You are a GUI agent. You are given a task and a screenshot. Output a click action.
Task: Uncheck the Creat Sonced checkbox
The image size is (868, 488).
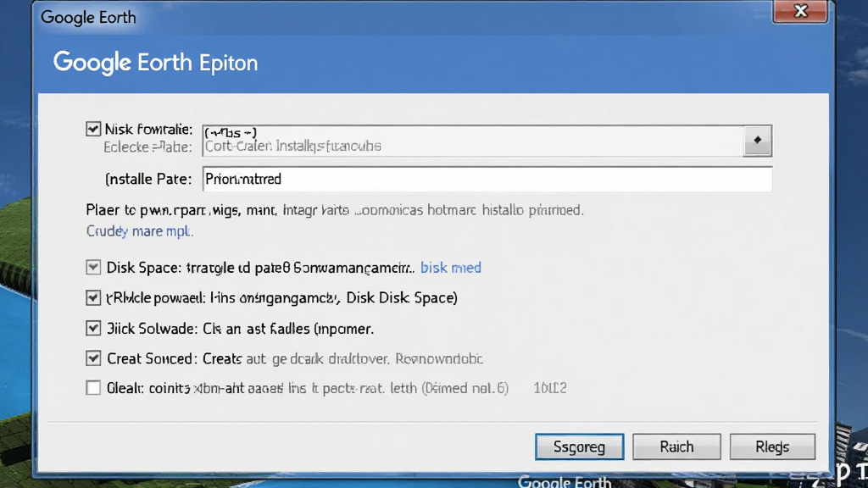(93, 358)
